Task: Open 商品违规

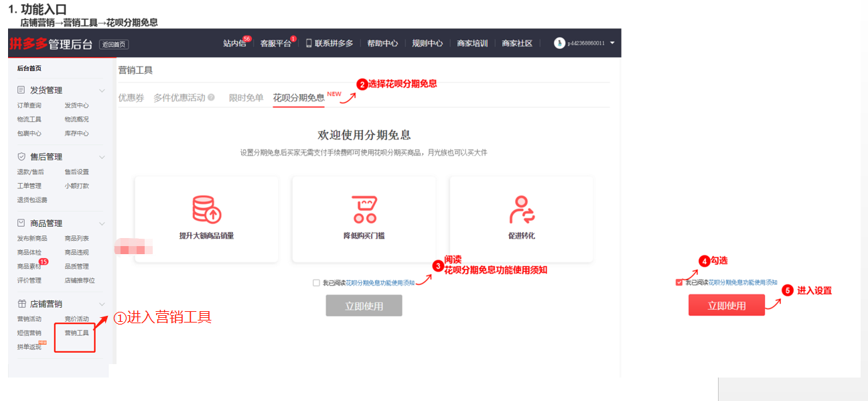Action: 76,252
